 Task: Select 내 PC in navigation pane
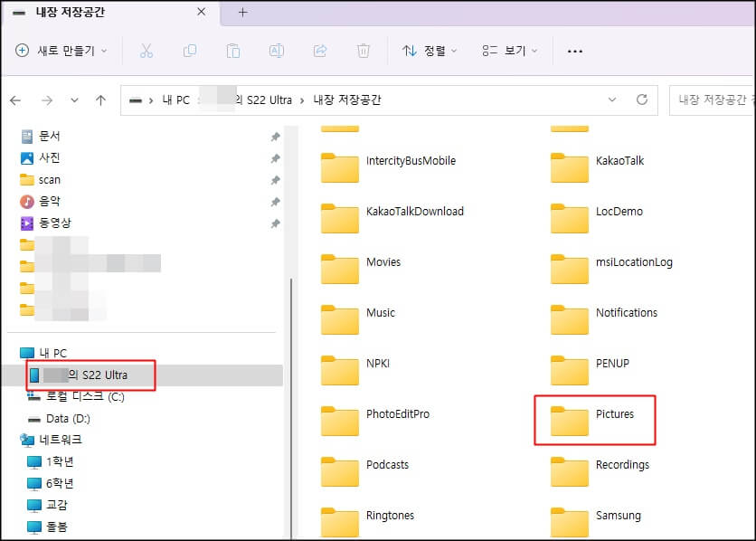(x=44, y=354)
